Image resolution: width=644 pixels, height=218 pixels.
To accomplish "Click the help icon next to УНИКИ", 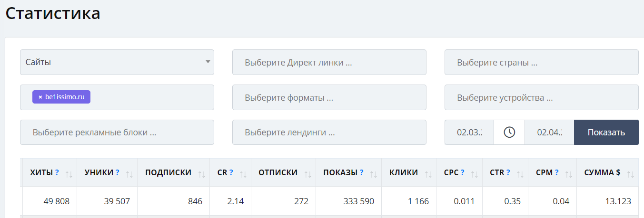I will [117, 173].
